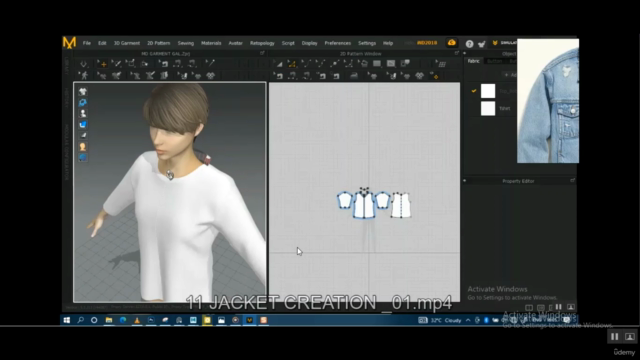Select the Select Mesh tool in 3D toolbar
This screenshot has height=360, width=640.
[x=117, y=64]
